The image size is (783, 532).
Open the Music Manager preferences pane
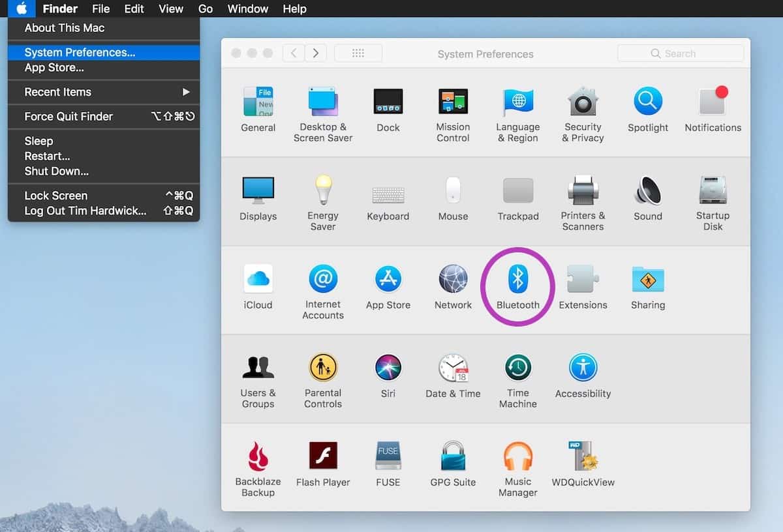[x=518, y=469]
